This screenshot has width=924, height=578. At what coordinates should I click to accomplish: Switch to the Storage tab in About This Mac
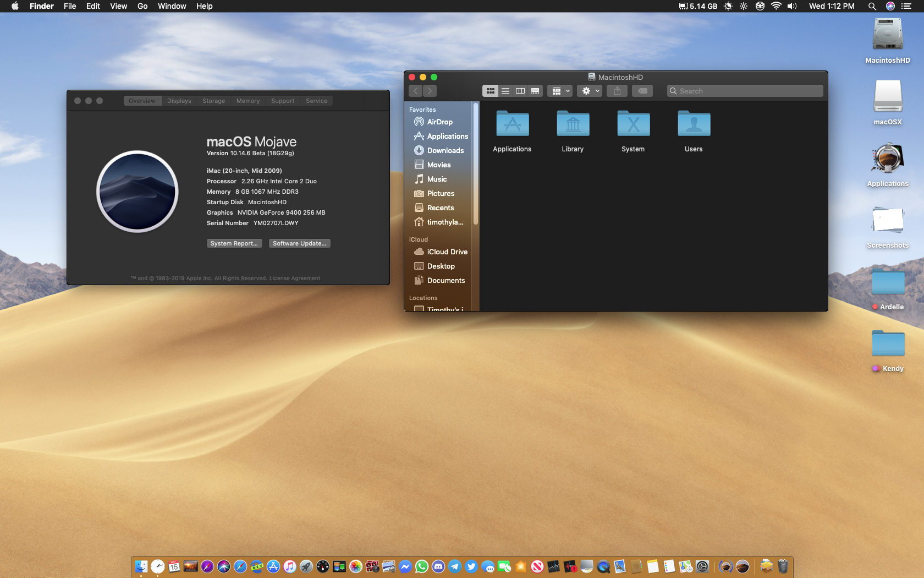point(213,101)
